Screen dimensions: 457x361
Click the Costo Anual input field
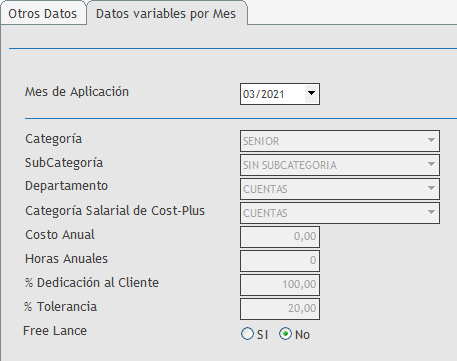pyautogui.click(x=280, y=237)
